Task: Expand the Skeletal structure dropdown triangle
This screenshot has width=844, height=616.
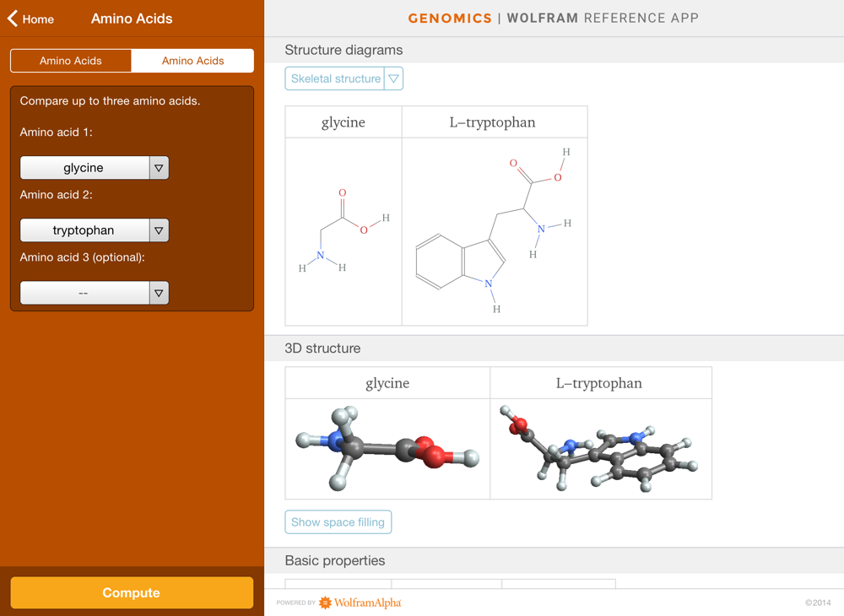Action: pos(393,78)
